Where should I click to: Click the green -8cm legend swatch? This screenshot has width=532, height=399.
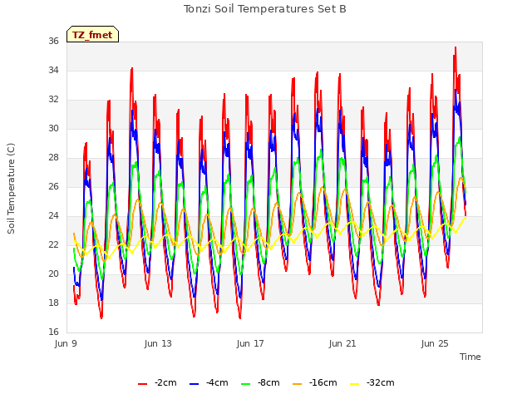(x=246, y=384)
